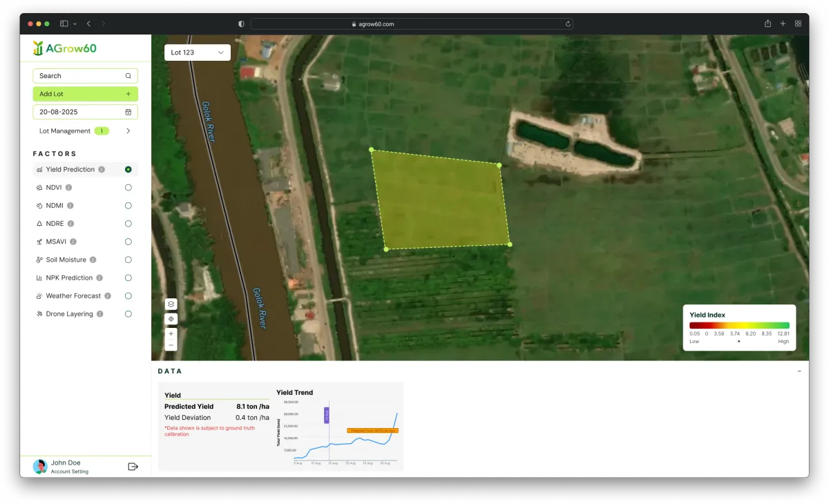Click the Yield Index color gradient bar
The image size is (829, 504).
tap(739, 325)
